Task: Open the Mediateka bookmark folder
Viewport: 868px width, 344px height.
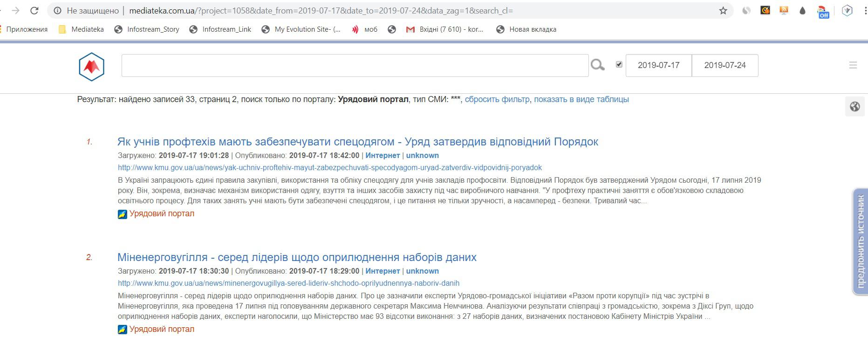Action: tap(82, 29)
